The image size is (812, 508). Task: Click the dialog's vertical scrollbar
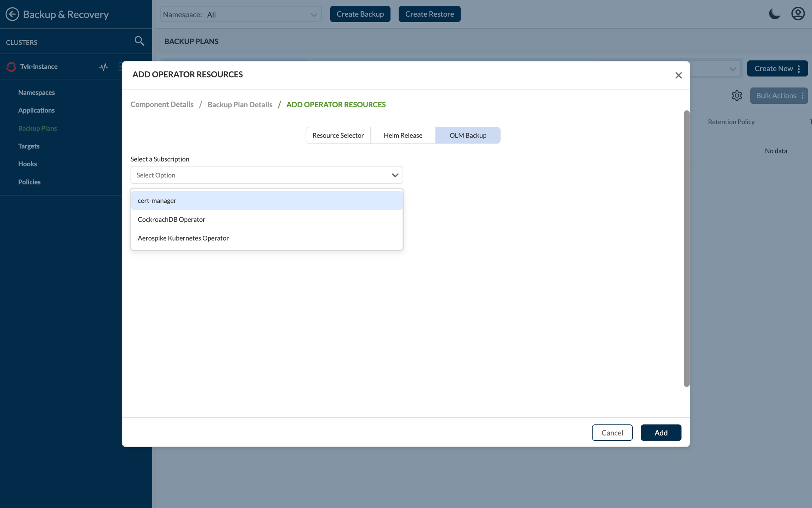point(686,249)
